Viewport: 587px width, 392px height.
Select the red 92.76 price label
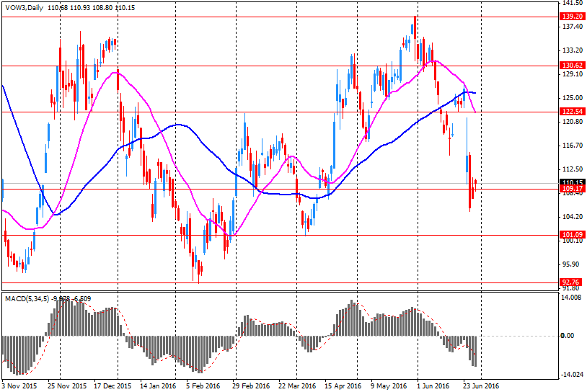571,282
